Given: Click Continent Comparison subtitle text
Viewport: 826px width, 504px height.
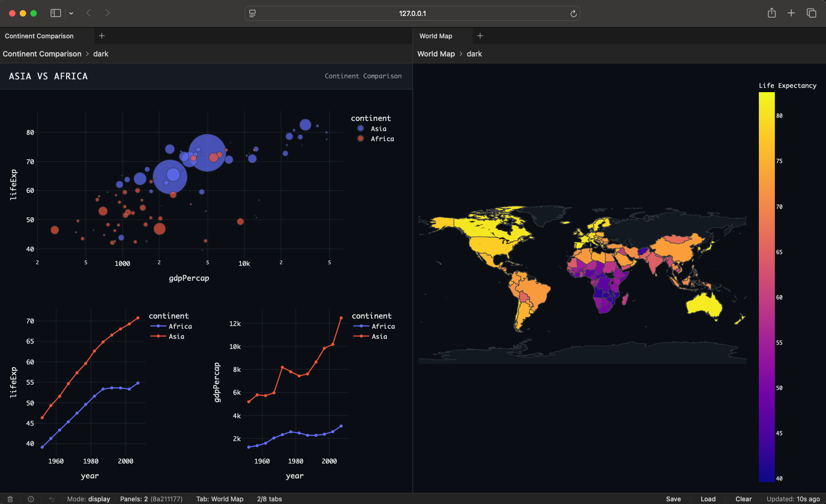Looking at the screenshot, I should click(363, 76).
